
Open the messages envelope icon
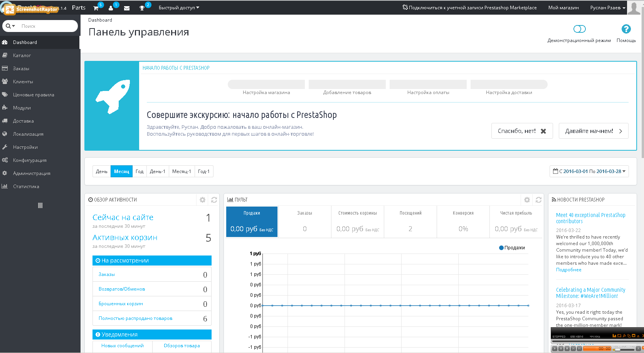[127, 8]
